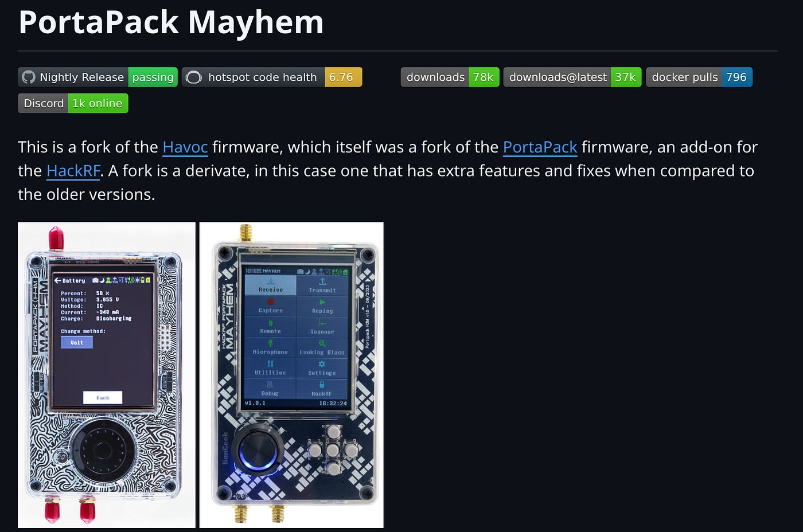Click the Nightly Release passing badge
This screenshot has width=803, height=532.
click(x=98, y=77)
